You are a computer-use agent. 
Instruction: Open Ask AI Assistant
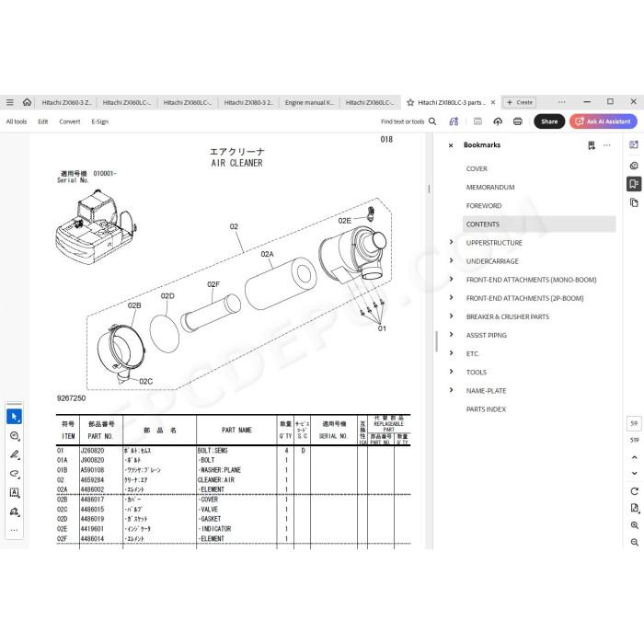604,121
